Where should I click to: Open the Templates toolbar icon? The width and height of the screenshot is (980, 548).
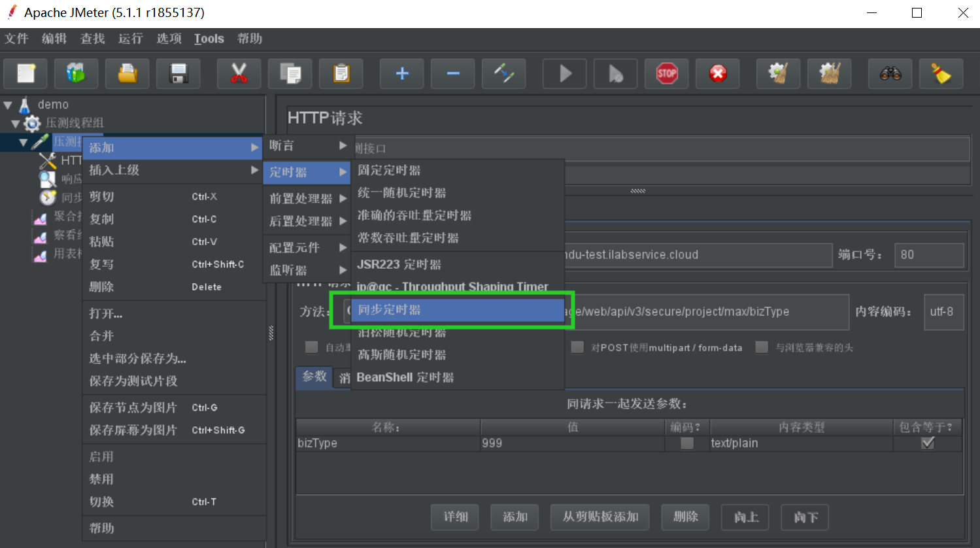(x=76, y=73)
